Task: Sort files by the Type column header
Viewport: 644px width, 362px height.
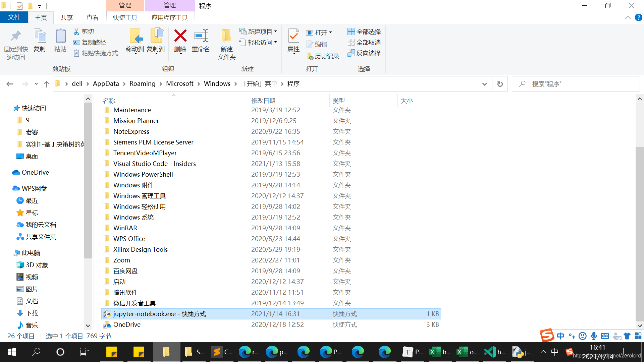Action: point(364,101)
